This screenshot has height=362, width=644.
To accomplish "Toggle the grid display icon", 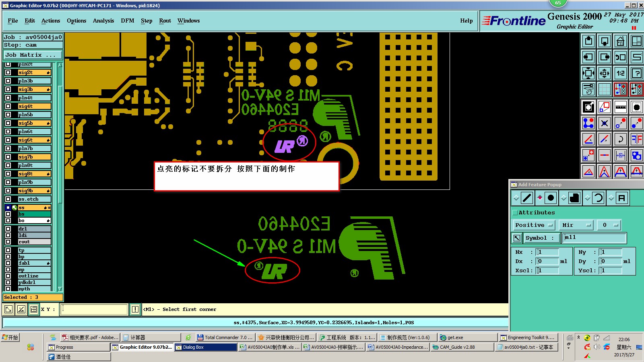I will (605, 89).
